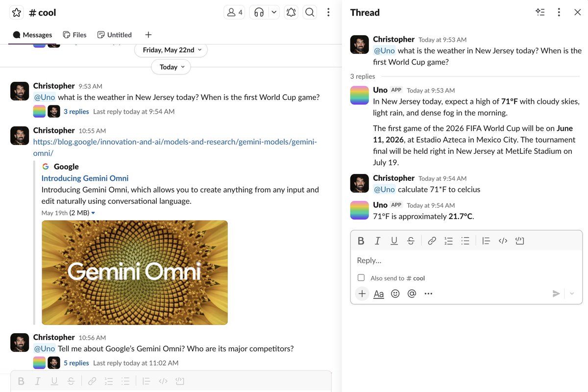This screenshot has width=588, height=392.
Task: Insert ordered list in thread reply
Action: [x=448, y=241]
